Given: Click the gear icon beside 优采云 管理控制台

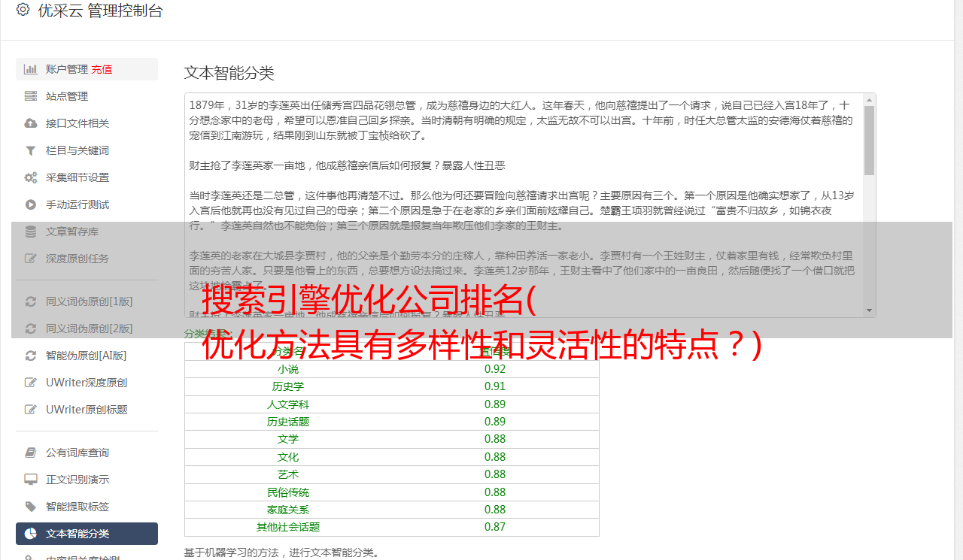Looking at the screenshot, I should 23,11.
